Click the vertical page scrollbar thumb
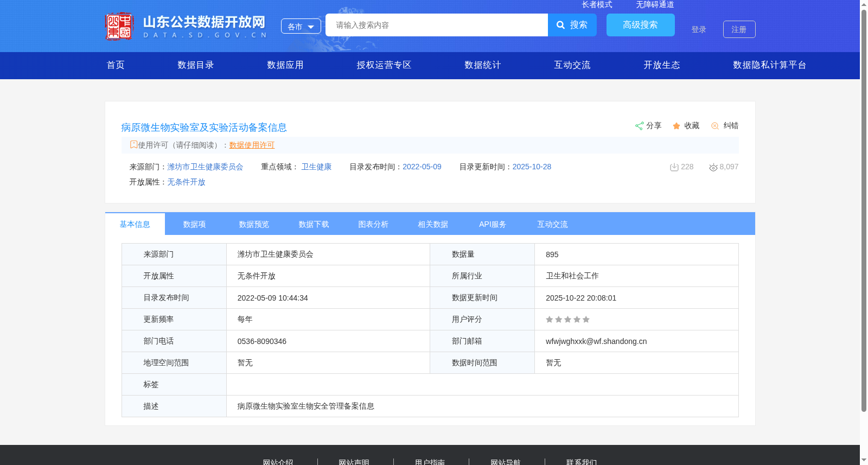 [x=864, y=211]
